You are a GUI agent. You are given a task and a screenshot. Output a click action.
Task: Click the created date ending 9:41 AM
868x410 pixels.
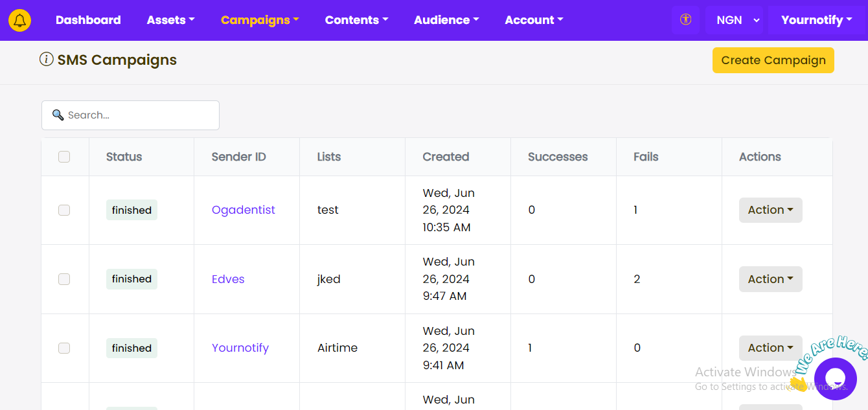pos(449,348)
